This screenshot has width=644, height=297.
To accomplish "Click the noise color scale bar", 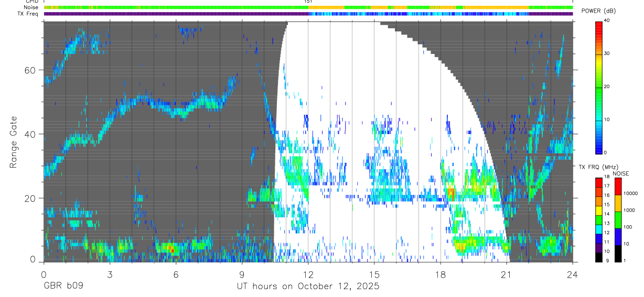I will tap(618, 219).
